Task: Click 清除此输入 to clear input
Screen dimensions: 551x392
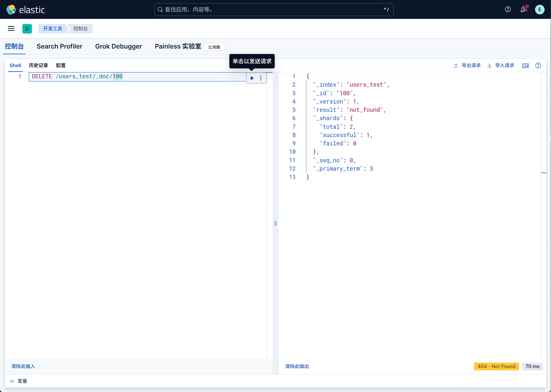Action: 23,366
